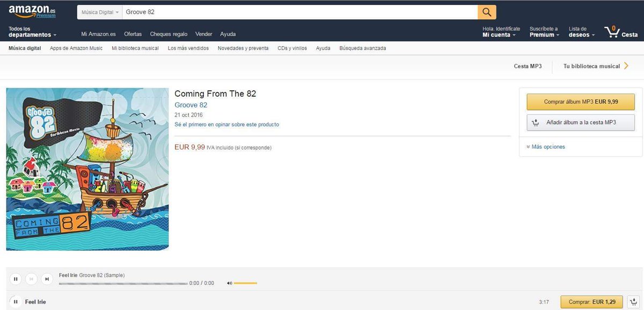Viewport: 644px width, 310px height.
Task: Click the orange search magnifier button
Action: 487,12
